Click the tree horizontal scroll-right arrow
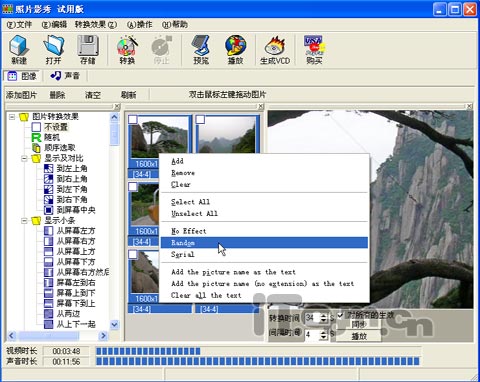480x382 pixels. click(x=103, y=335)
